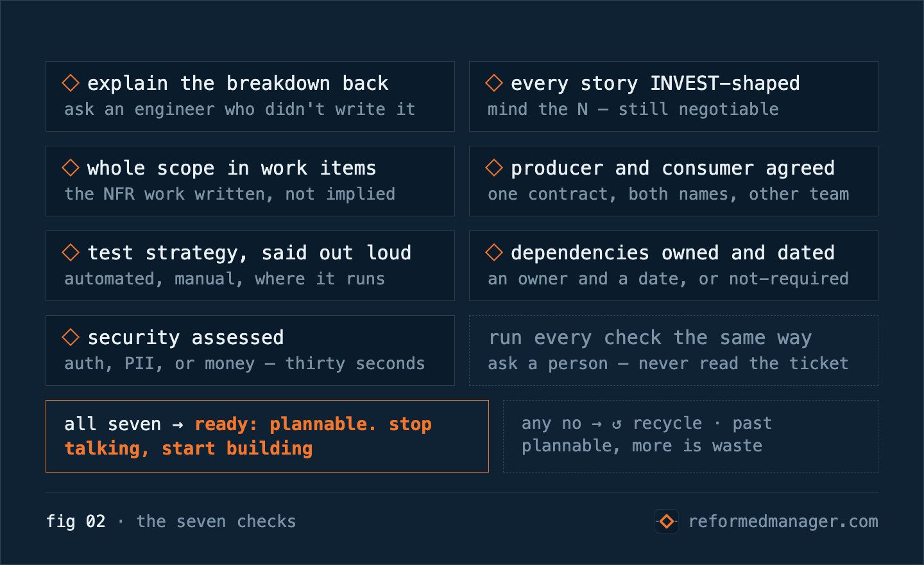This screenshot has width=924, height=565.
Task: Click the diamond icon beside 'explain the breakdown back'
Action: 71,83
